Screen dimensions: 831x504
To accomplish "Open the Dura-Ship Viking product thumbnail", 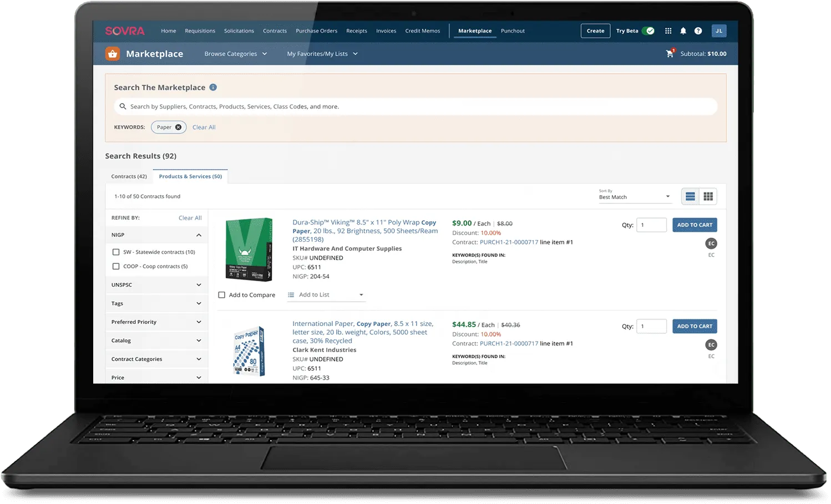I will (x=249, y=250).
